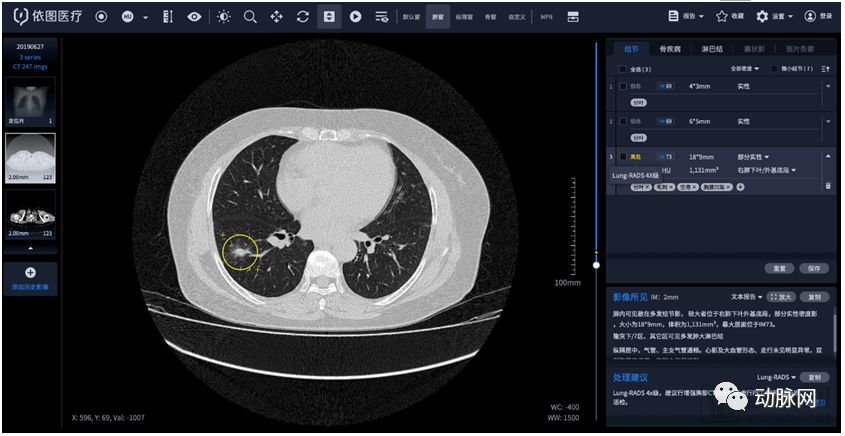Click the rotate/reset circular arrows icon
The width and height of the screenshot is (845, 436).
[x=303, y=17]
